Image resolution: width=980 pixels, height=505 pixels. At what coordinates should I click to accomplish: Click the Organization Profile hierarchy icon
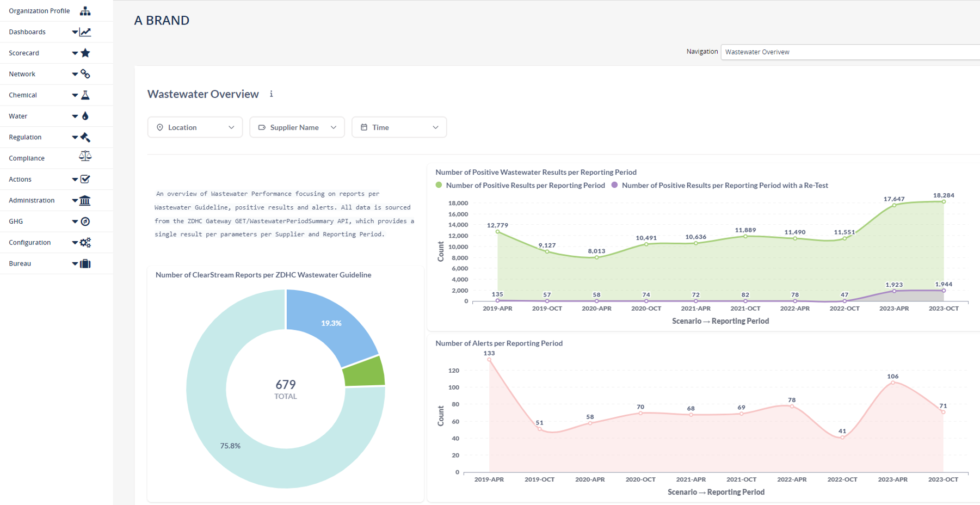coord(85,11)
